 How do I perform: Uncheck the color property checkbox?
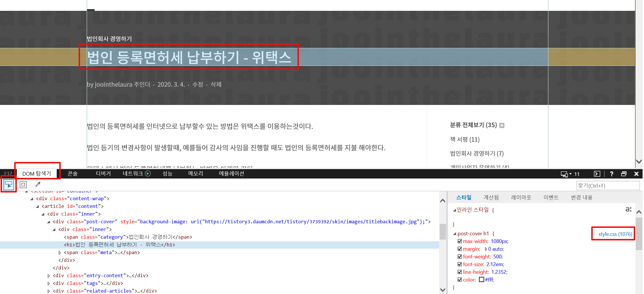[x=460, y=280]
